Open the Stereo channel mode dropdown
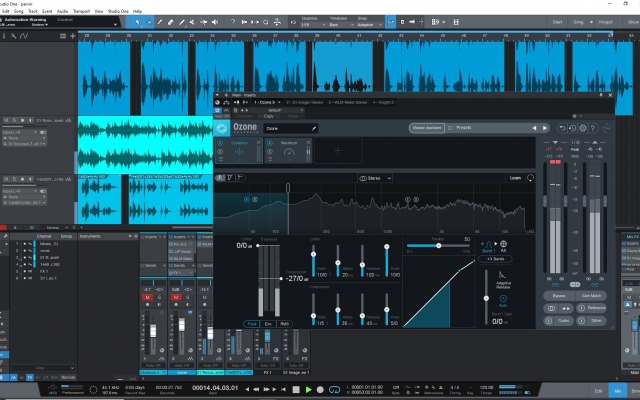The image size is (640, 400). (x=375, y=178)
